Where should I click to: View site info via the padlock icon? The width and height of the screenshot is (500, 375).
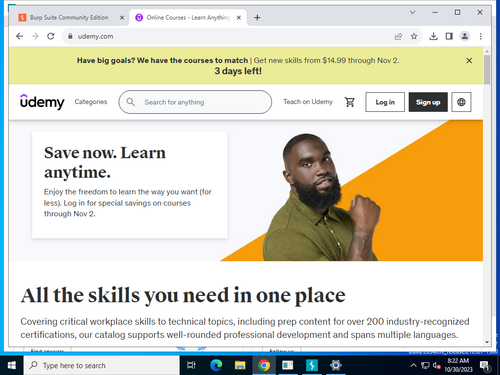[x=70, y=36]
